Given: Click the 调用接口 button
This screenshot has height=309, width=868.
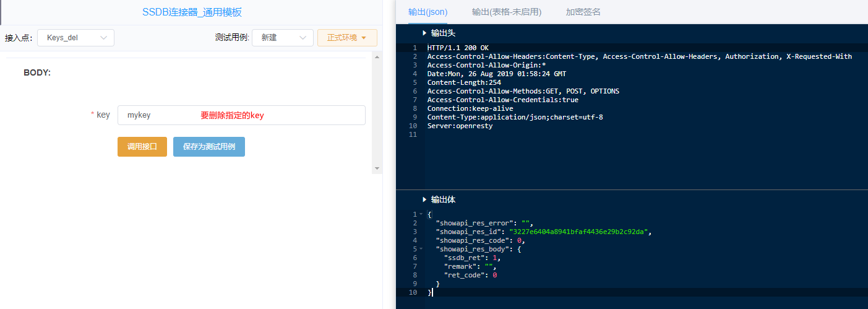Looking at the screenshot, I should (142, 147).
